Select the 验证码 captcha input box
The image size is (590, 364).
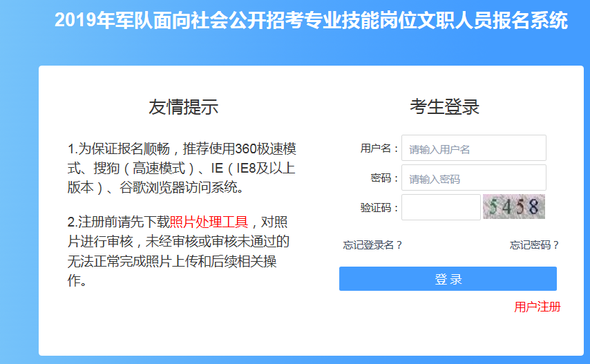(440, 207)
